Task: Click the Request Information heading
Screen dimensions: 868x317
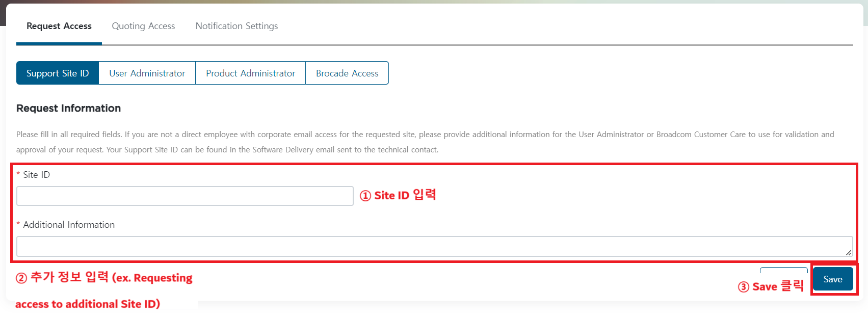Action: pos(68,108)
